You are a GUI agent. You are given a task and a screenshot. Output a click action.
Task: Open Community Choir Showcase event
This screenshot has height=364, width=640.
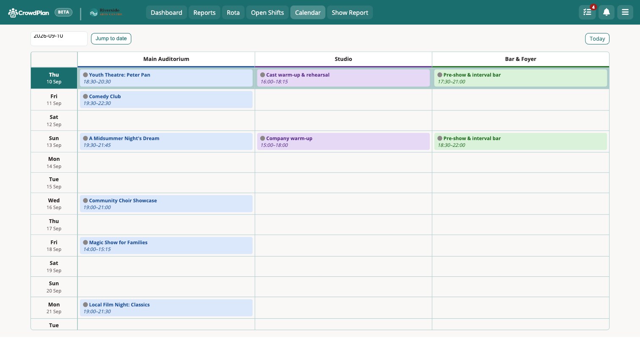pos(166,204)
